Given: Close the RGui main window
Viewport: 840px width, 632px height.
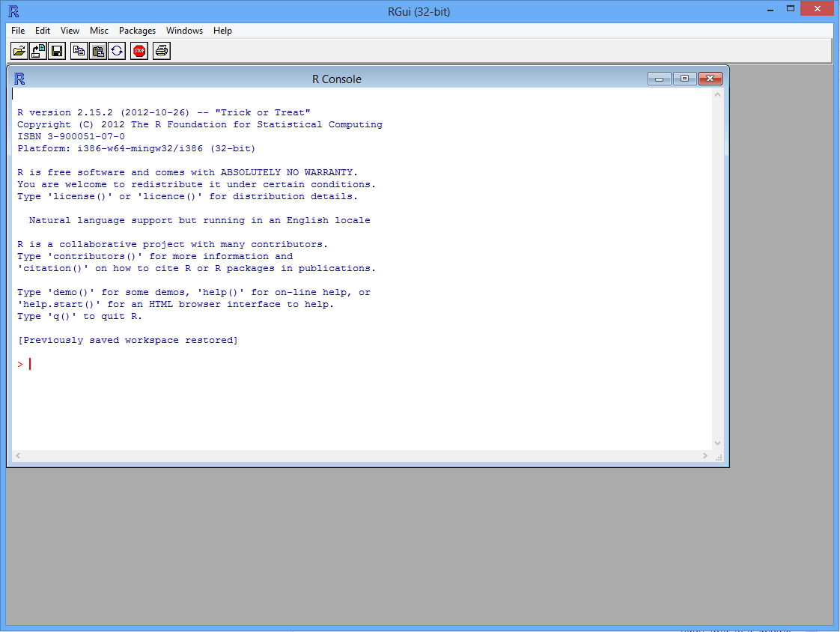Looking at the screenshot, I should tap(817, 8).
